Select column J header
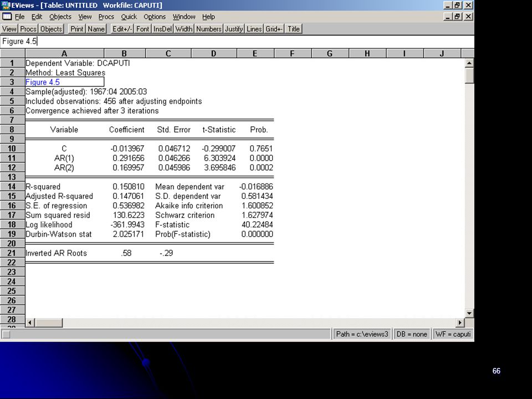The width and height of the screenshot is (532, 399). [x=442, y=54]
